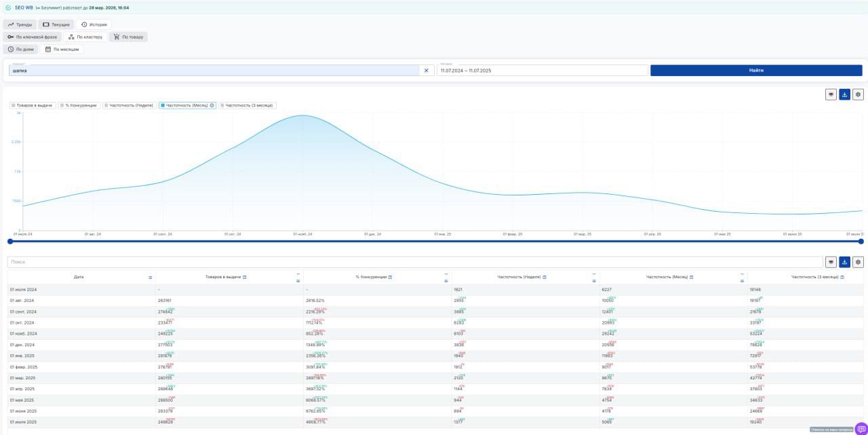Enable the % Конкуренции chart series
Viewport: 868px width, 435px height.
tap(79, 105)
